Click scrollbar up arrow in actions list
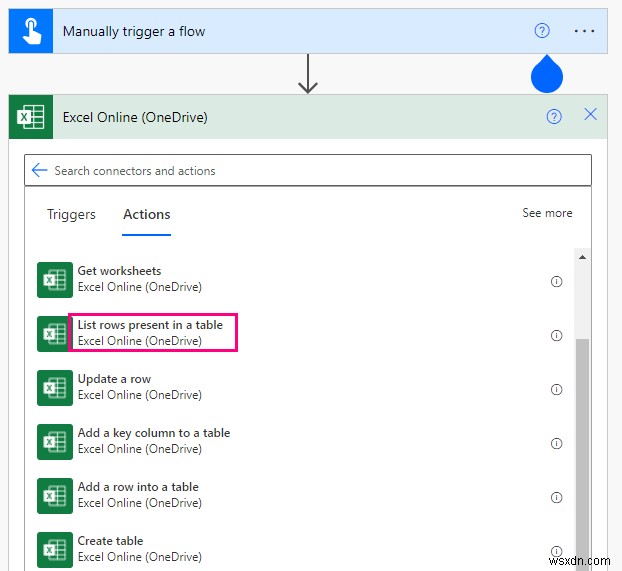Viewport: 622px width, 571px height. click(582, 257)
